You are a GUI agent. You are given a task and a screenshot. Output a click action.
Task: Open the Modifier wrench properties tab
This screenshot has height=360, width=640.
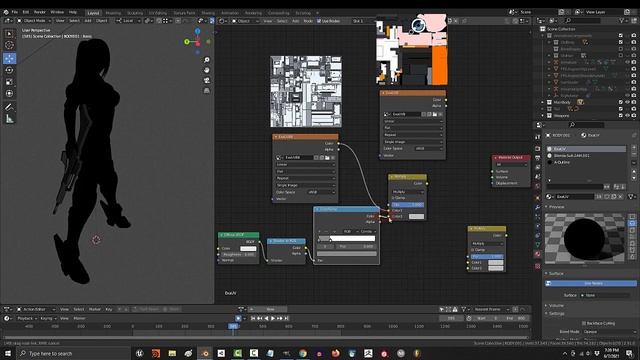(538, 207)
